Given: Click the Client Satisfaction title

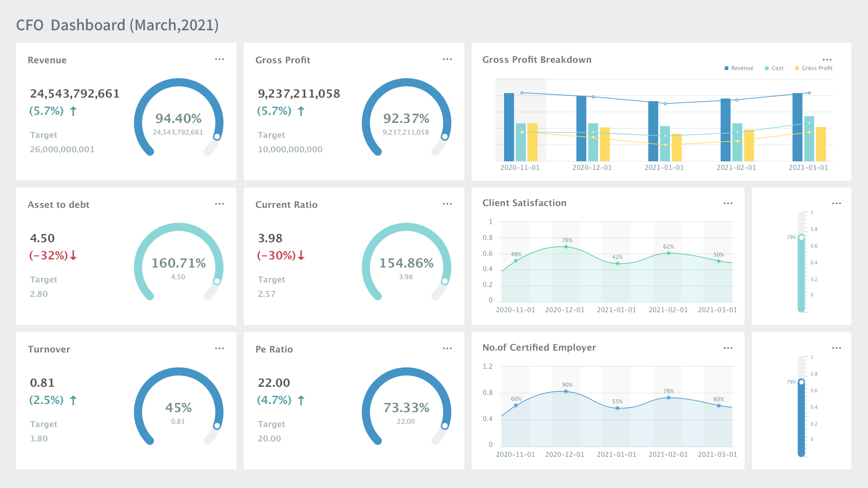Looking at the screenshot, I should [524, 203].
